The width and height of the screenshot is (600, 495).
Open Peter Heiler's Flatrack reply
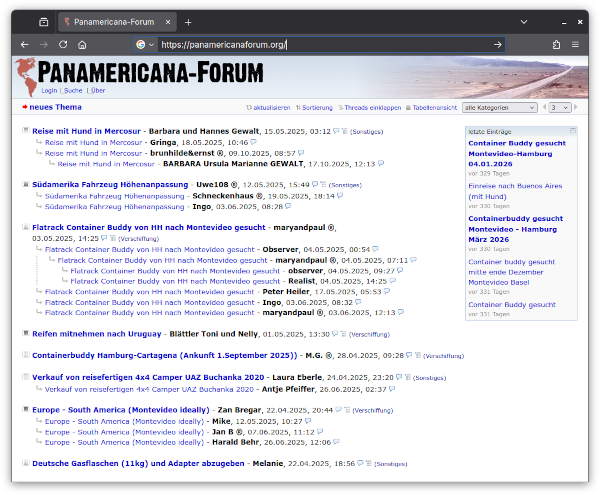tap(149, 291)
